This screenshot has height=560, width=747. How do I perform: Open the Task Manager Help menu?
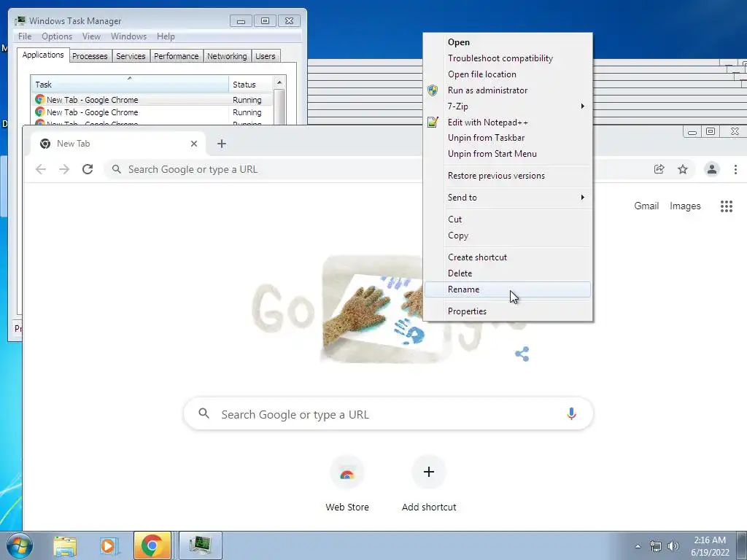pyautogui.click(x=166, y=36)
